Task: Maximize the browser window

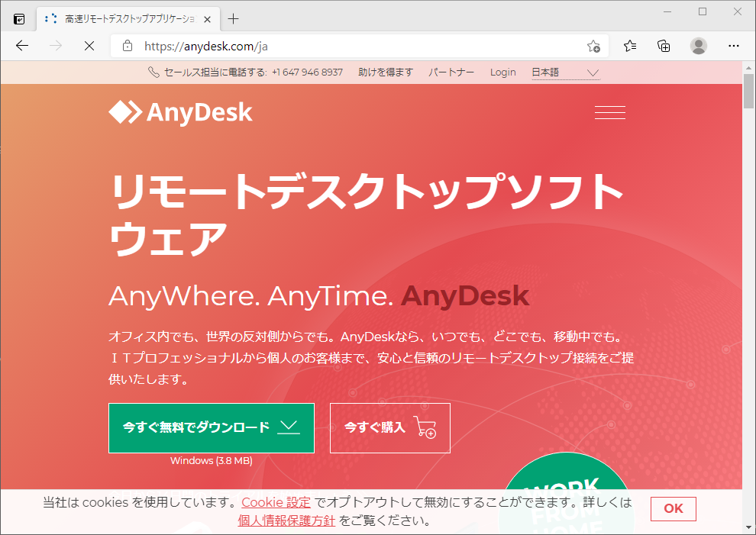Action: click(703, 11)
